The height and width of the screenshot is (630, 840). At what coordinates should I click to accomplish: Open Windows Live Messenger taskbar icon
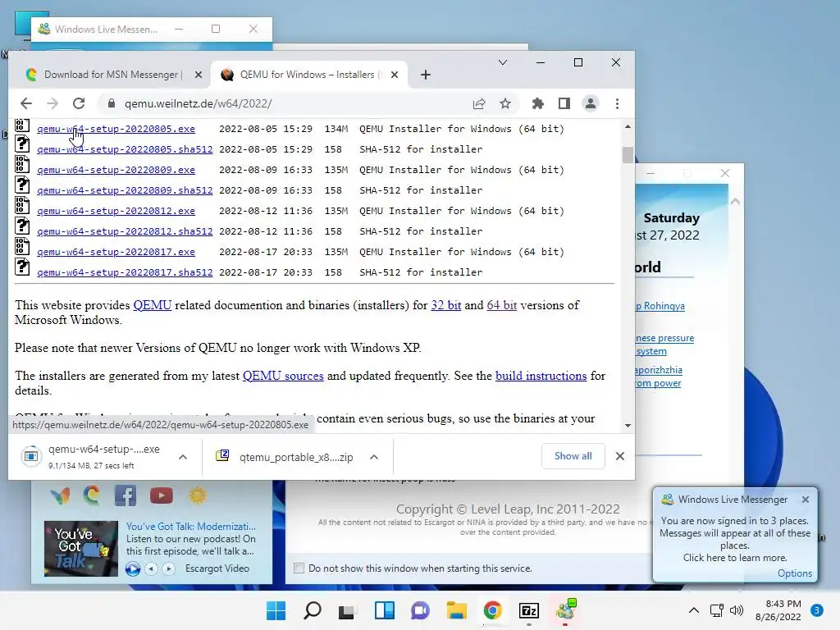(x=565, y=610)
